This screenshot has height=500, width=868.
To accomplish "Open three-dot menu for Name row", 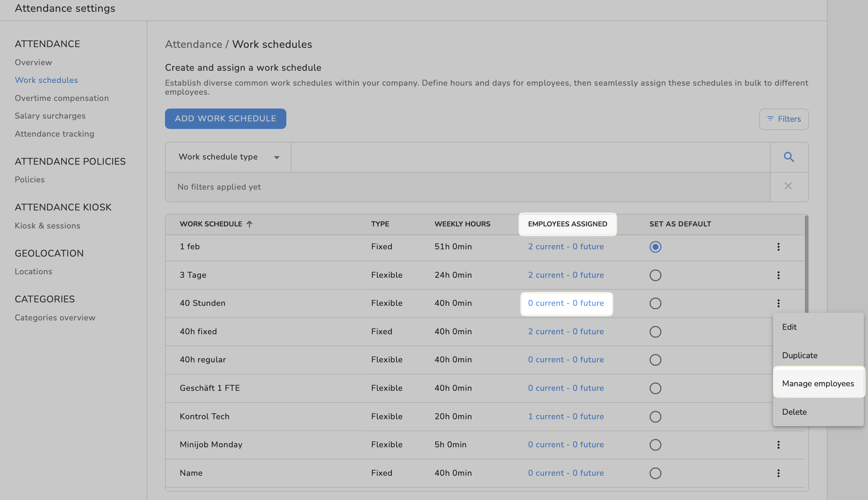I will (778, 473).
